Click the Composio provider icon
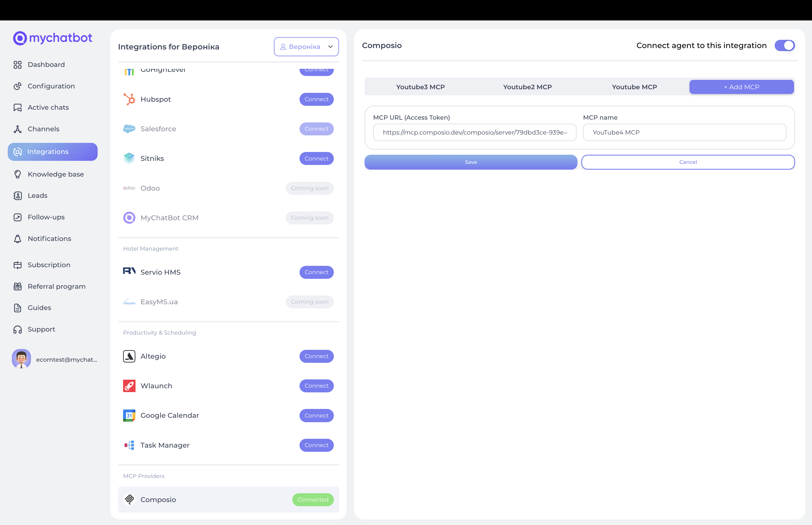 129,499
